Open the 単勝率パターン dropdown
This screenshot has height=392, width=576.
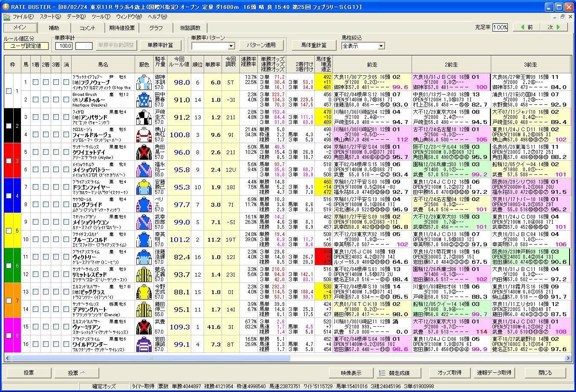point(231,46)
